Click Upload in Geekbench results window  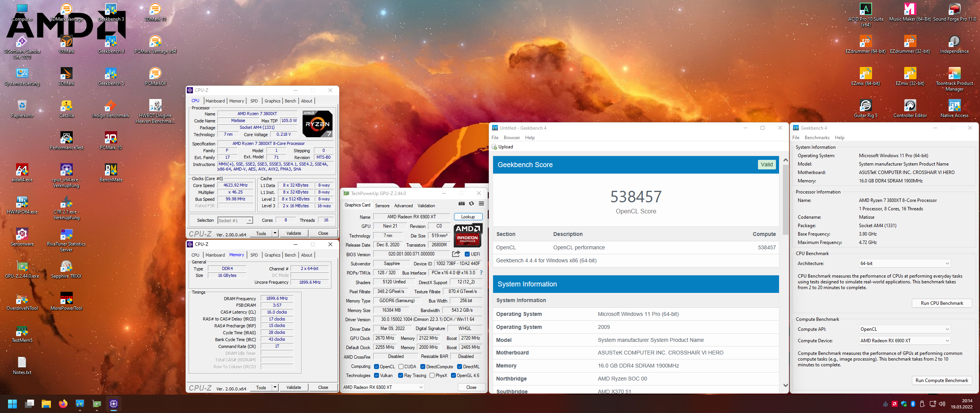click(502, 147)
